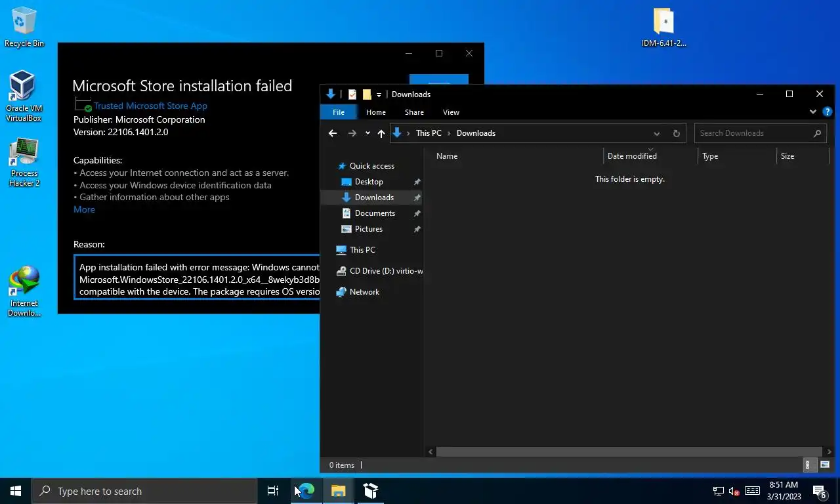Click This PC in the address breadcrumb
840x504 pixels.
pos(429,133)
